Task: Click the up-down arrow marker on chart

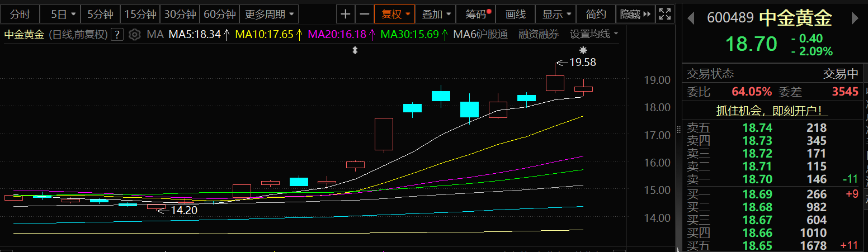Action: tap(355, 51)
